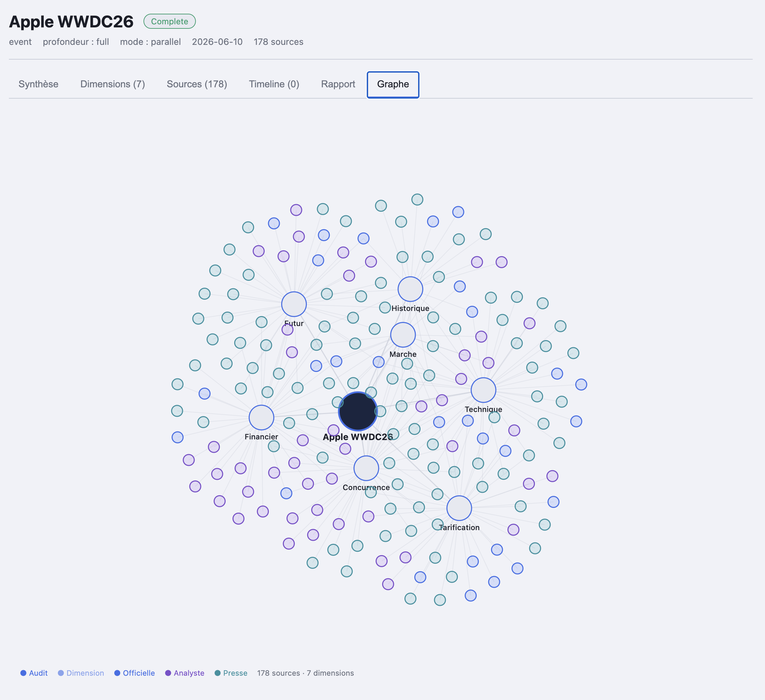Click the Financier node label
The height and width of the screenshot is (700, 765).
261,437
